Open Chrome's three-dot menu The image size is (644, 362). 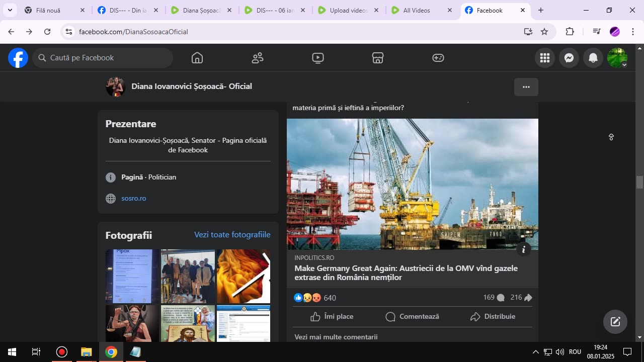point(633,32)
